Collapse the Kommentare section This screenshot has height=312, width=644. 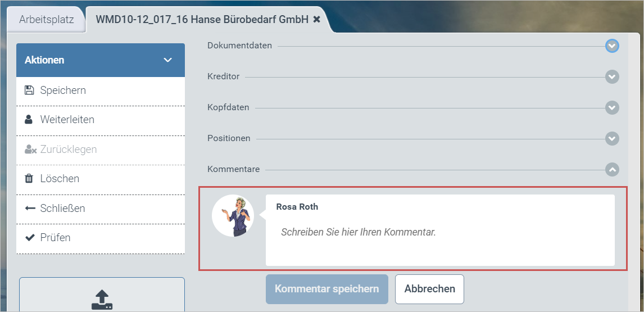click(x=612, y=169)
